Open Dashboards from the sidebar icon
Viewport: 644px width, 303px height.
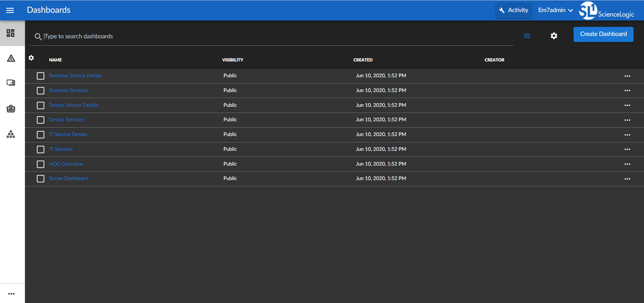11,33
